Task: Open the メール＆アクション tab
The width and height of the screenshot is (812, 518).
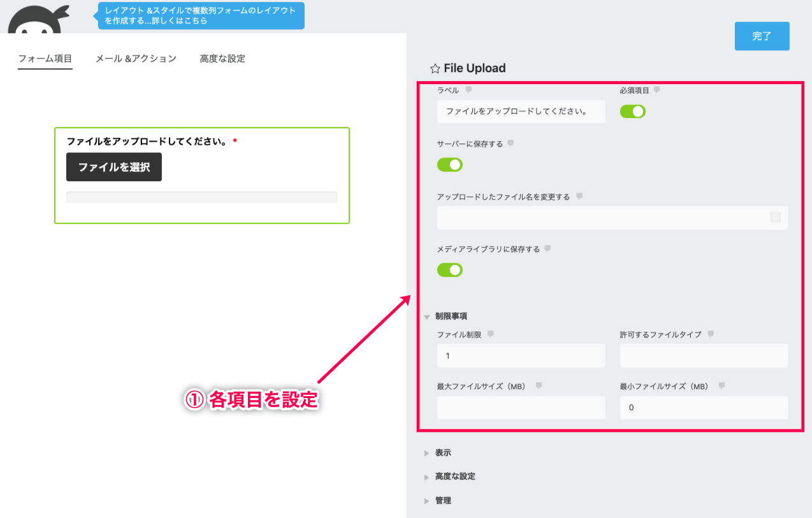Action: 136,59
